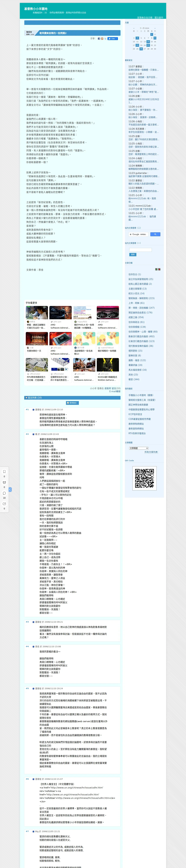Click comment #2 permalink number
186x868 pixels.
(27, 434)
